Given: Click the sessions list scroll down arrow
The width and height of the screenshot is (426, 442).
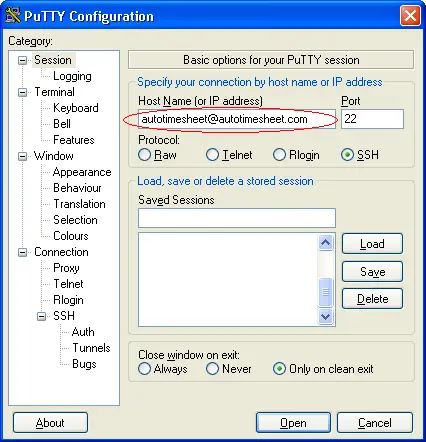Looking at the screenshot, I should click(x=325, y=316).
